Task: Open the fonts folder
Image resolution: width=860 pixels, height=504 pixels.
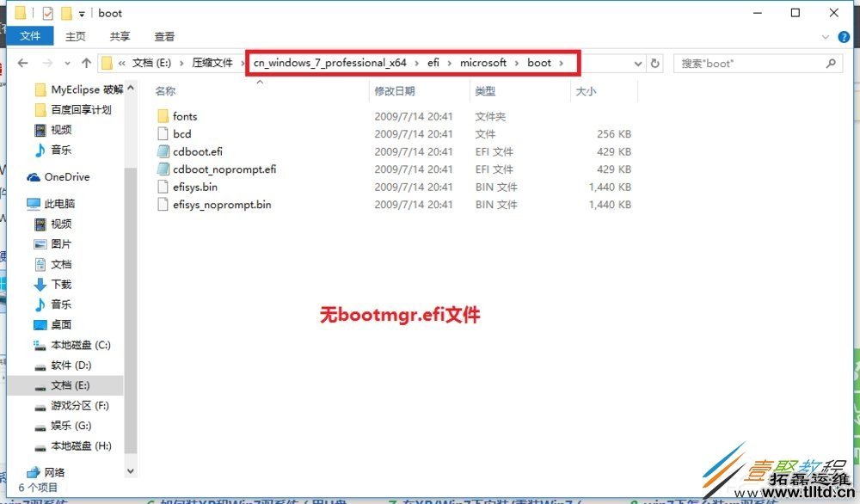Action: click(183, 115)
